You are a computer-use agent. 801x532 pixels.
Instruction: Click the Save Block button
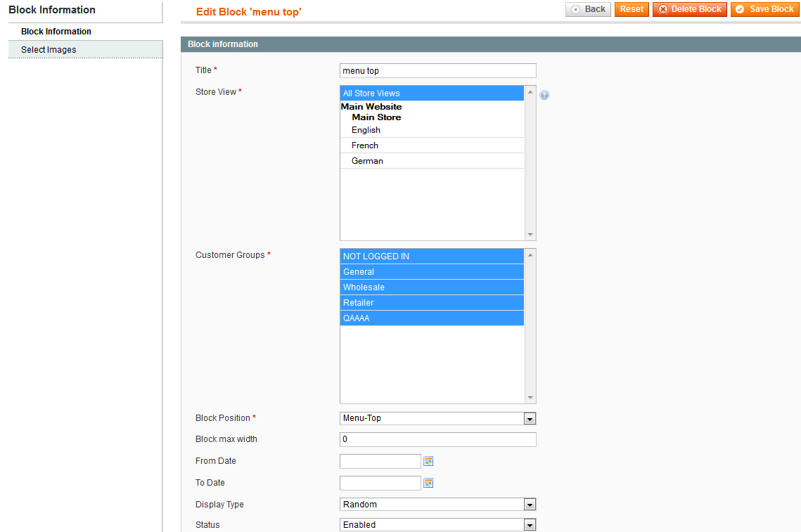[764, 9]
